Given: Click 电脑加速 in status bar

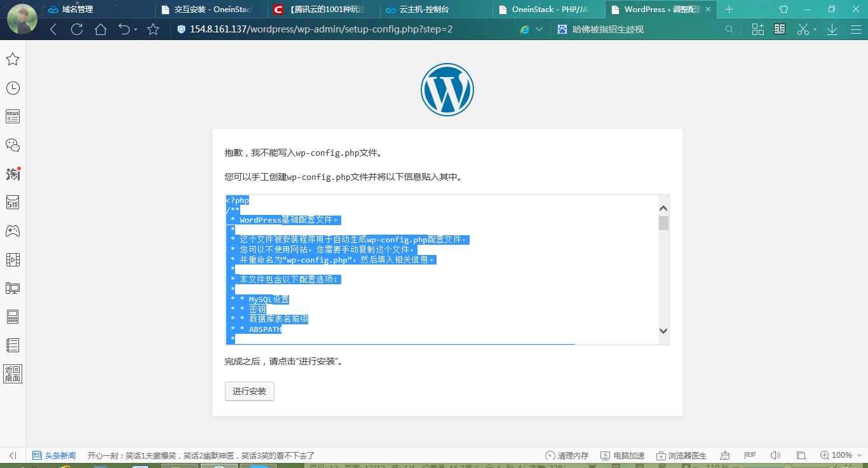Looking at the screenshot, I should coord(623,455).
